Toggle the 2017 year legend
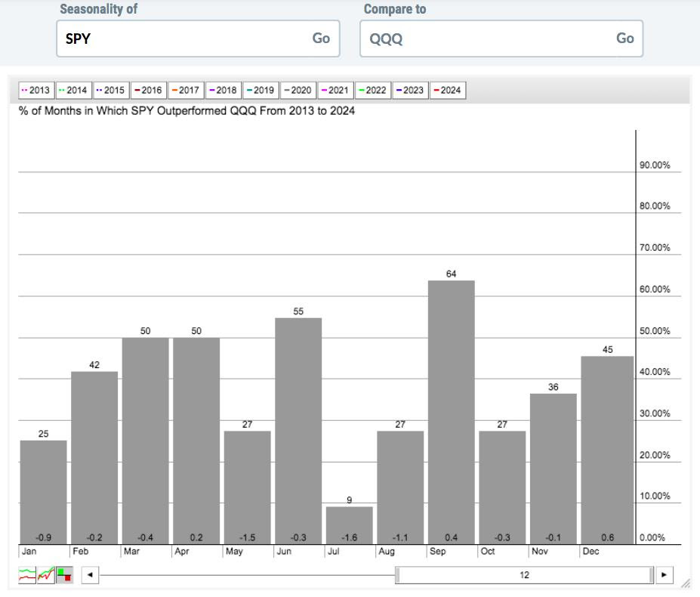700x597 pixels. point(187,90)
